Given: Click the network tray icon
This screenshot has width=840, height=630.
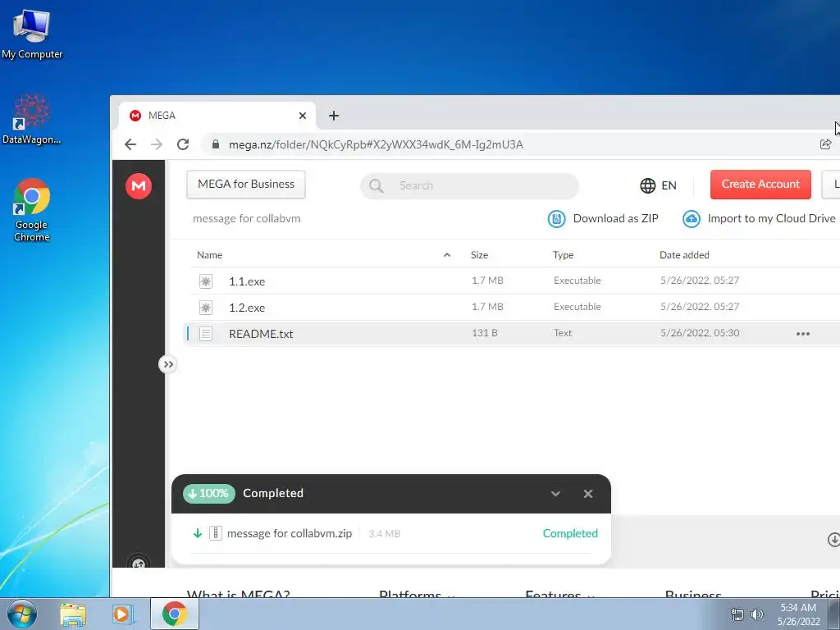Looking at the screenshot, I should pos(737,615).
